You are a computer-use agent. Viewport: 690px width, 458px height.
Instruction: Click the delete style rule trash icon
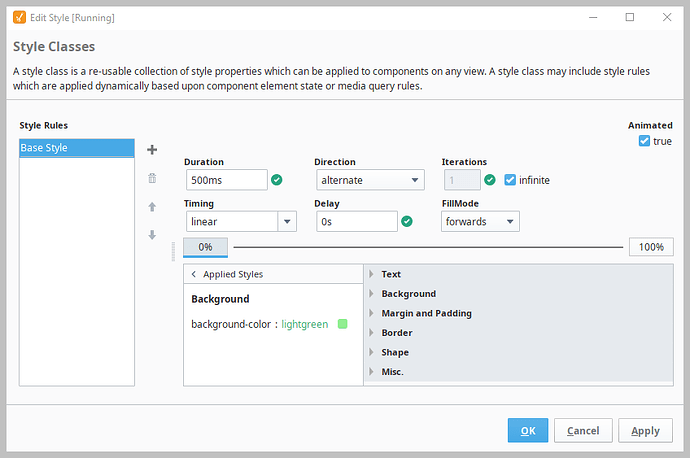pos(152,178)
